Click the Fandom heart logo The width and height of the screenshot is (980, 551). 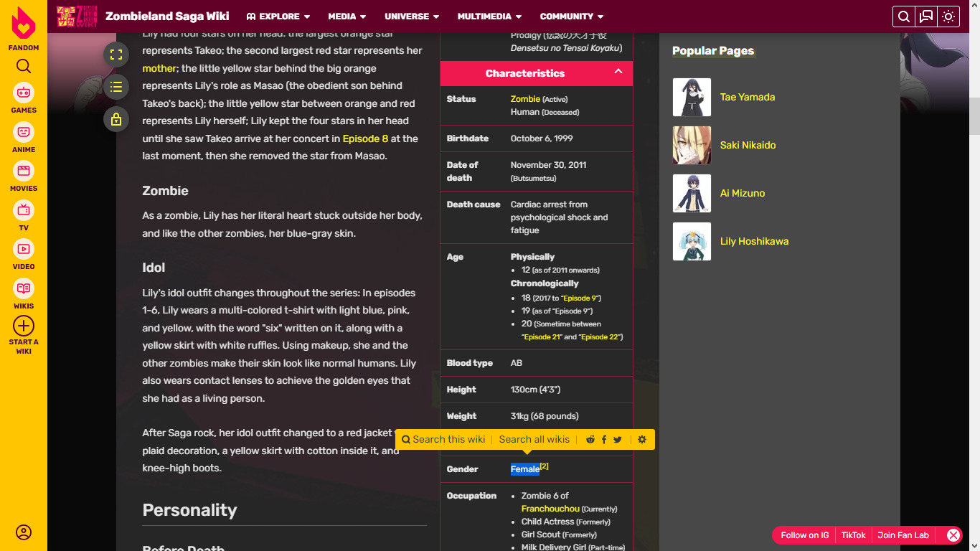tap(24, 24)
